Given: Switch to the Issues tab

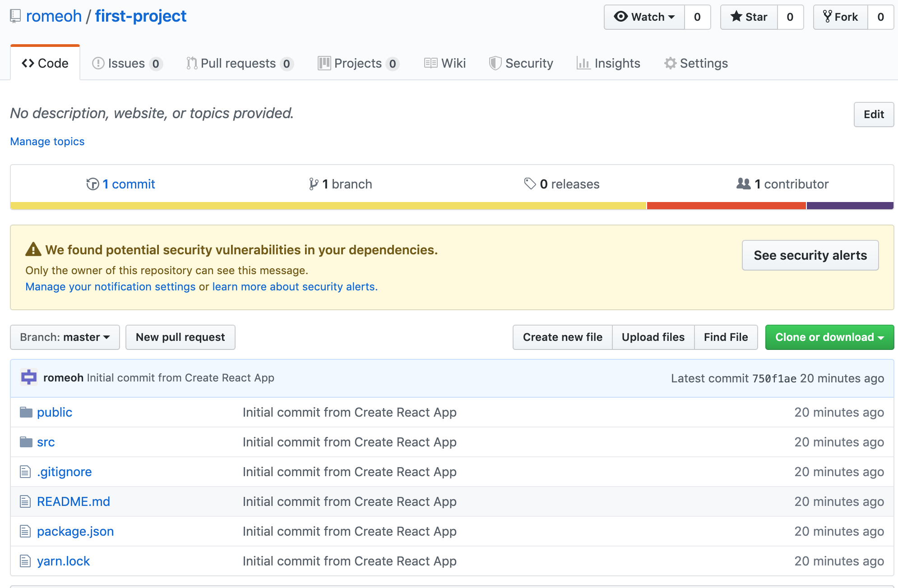Looking at the screenshot, I should pos(126,63).
